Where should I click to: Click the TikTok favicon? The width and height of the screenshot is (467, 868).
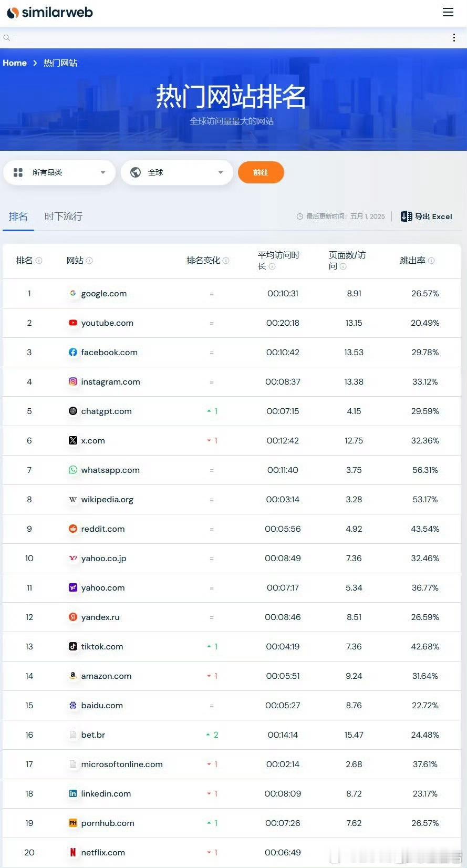coord(73,646)
